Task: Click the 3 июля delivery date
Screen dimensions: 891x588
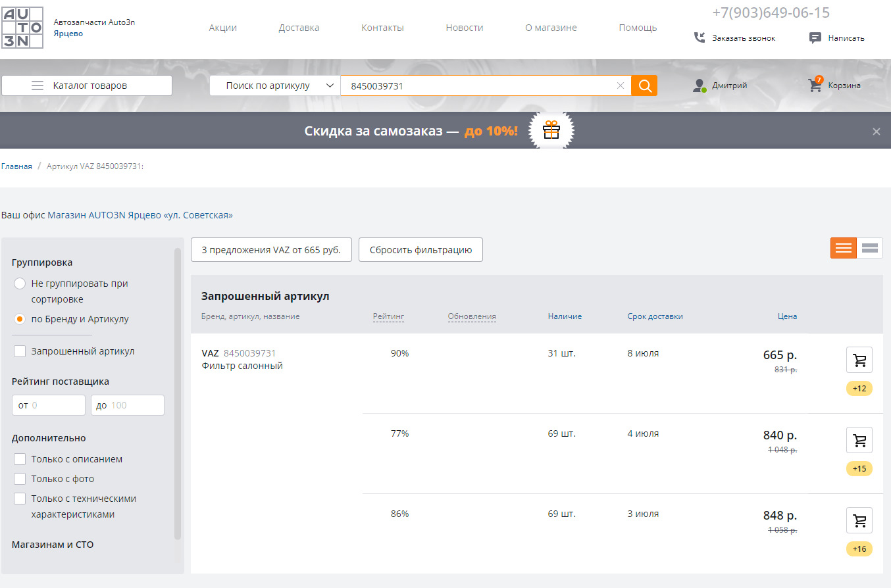Action: (643, 514)
